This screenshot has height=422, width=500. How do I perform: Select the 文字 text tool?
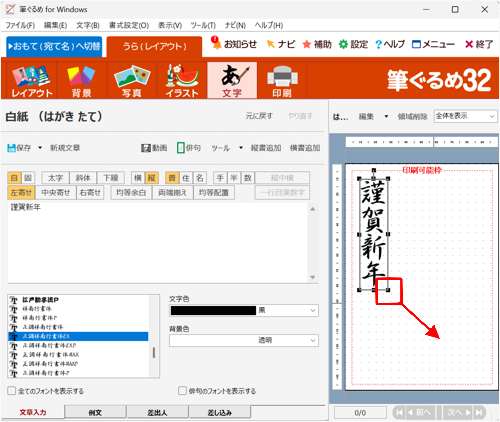[x=232, y=80]
